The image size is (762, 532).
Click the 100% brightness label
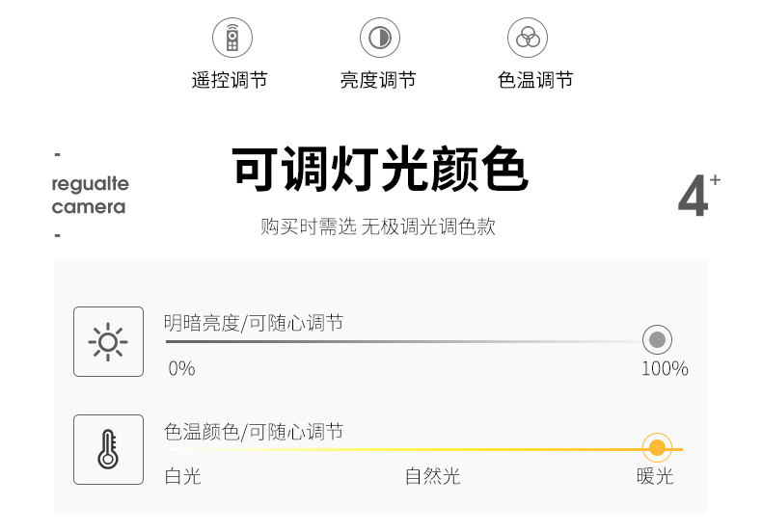pyautogui.click(x=665, y=368)
